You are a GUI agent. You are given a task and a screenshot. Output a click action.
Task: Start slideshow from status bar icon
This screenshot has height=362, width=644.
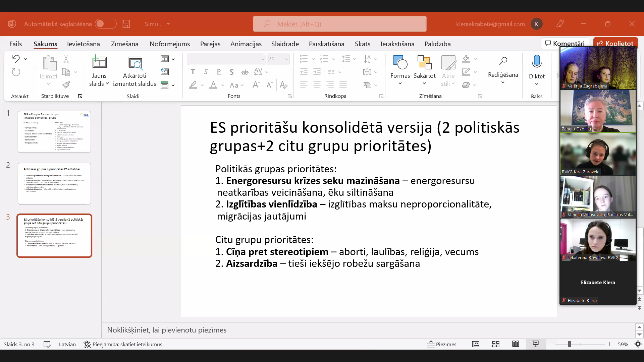click(x=536, y=344)
